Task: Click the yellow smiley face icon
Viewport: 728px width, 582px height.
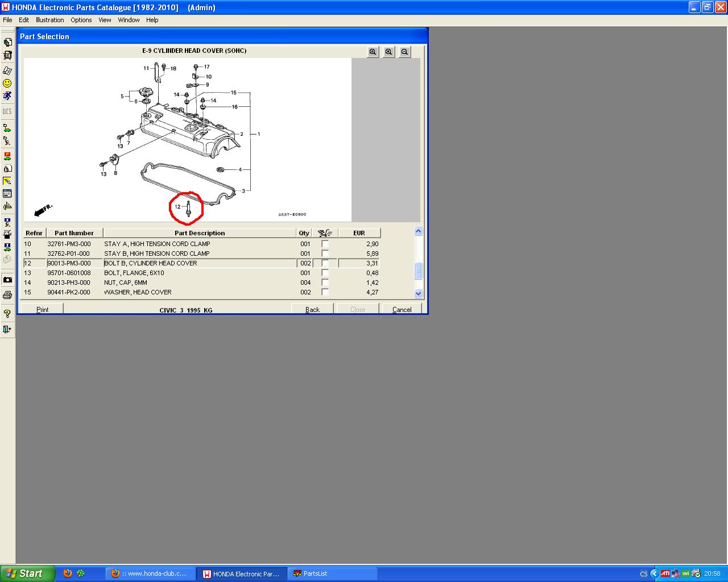Action: [7, 83]
